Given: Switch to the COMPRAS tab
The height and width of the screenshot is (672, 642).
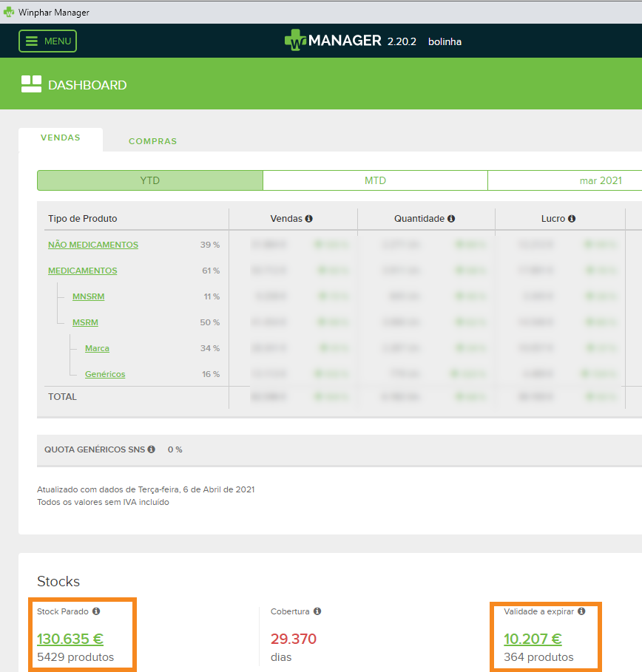Looking at the screenshot, I should pos(152,141).
